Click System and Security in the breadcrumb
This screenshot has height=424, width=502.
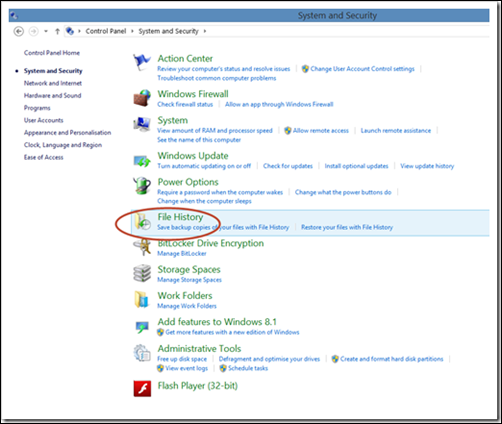pyautogui.click(x=168, y=31)
